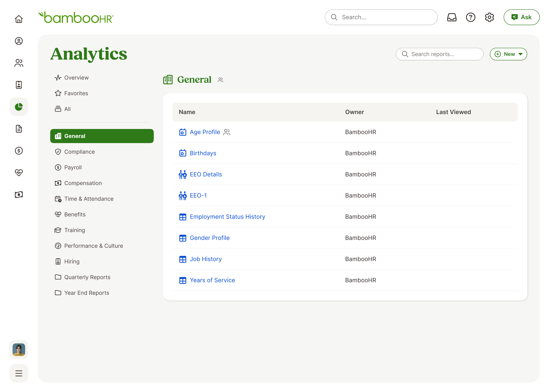Open the Years of Service report
The image size is (546, 392).
[x=212, y=280]
